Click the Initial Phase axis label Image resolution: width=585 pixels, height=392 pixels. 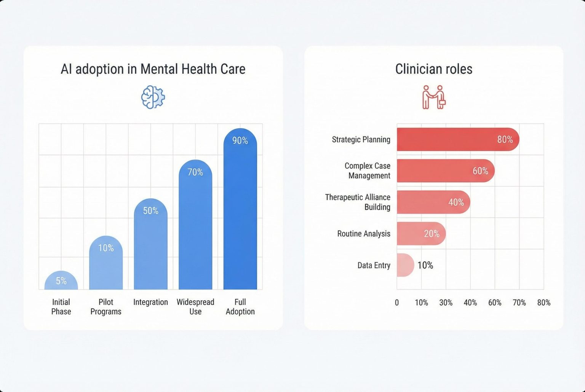[61, 307]
